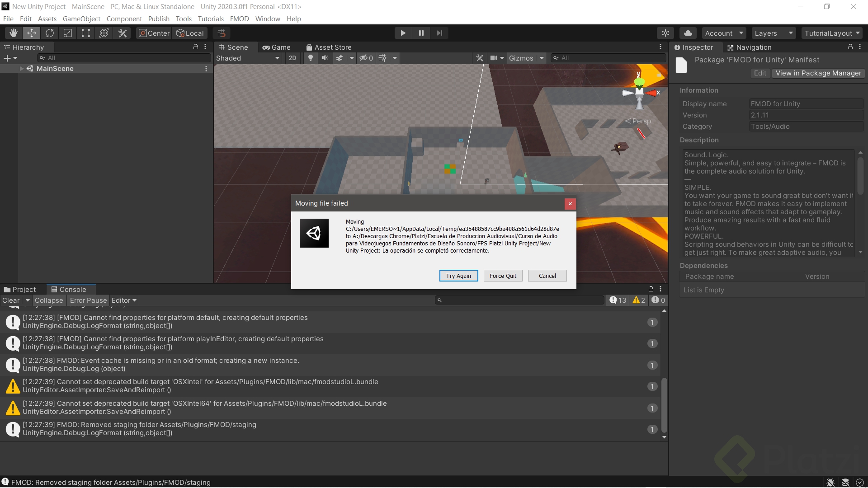The height and width of the screenshot is (488, 868).
Task: Open the GameObject menu
Action: (x=81, y=19)
